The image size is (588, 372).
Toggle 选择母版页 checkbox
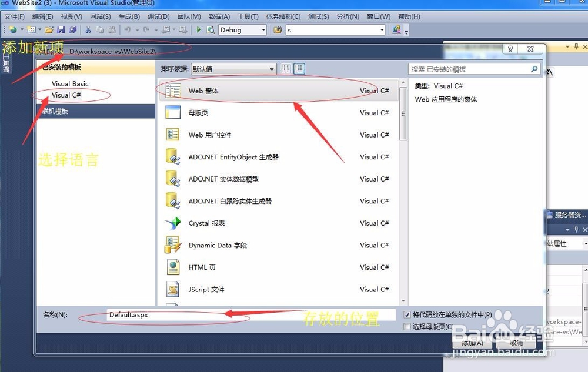(x=407, y=327)
